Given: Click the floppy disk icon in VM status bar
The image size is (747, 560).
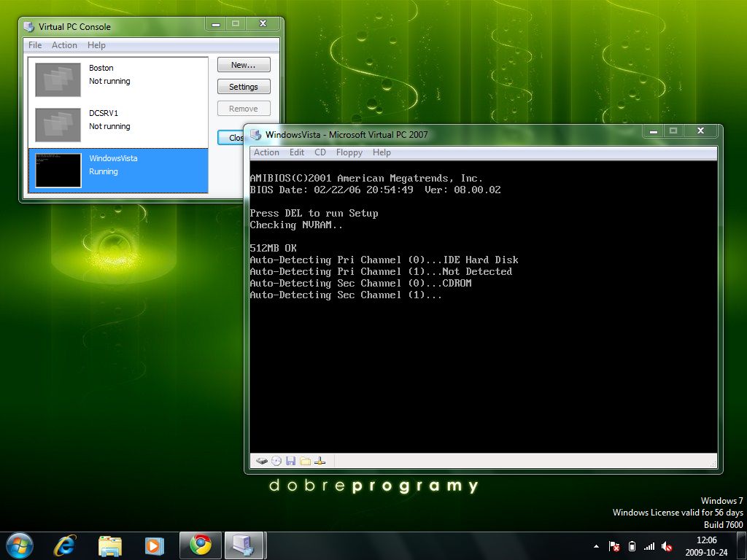Looking at the screenshot, I should 290,461.
